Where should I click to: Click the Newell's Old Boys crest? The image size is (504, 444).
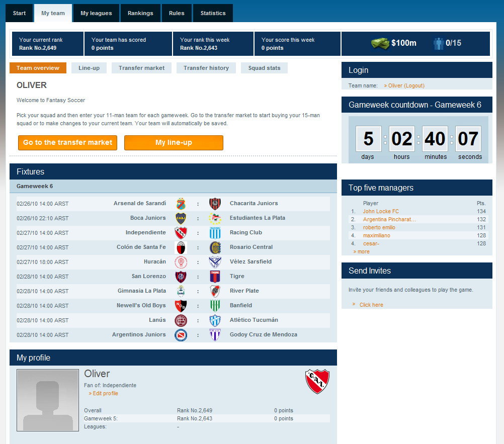point(181,306)
